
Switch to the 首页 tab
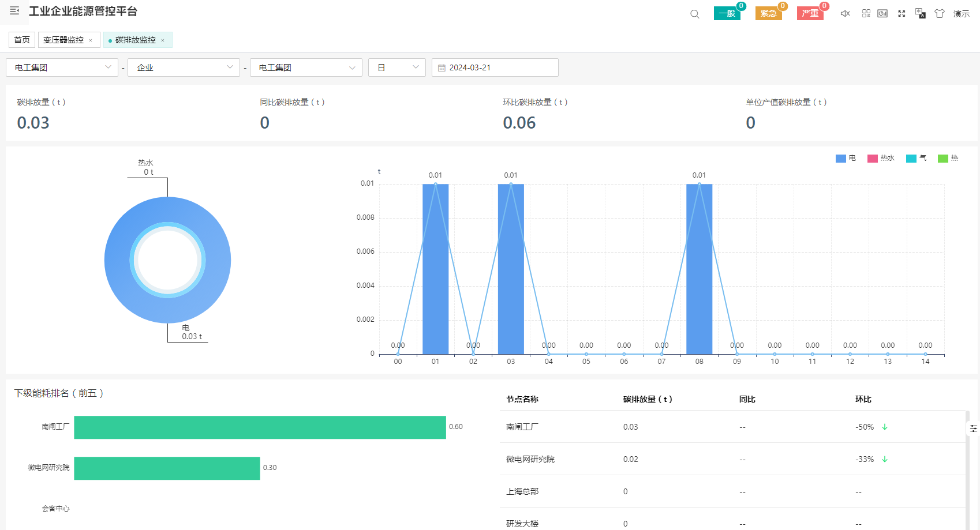point(22,40)
